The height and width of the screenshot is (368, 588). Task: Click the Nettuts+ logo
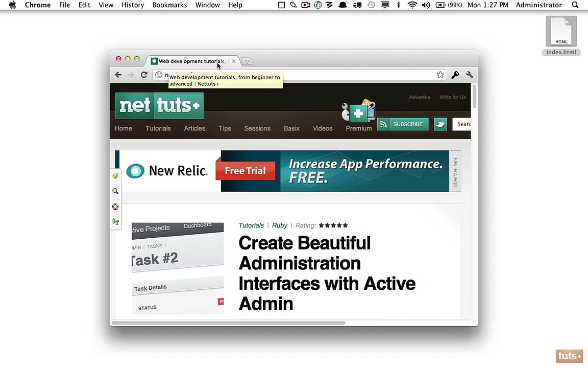pyautogui.click(x=159, y=105)
